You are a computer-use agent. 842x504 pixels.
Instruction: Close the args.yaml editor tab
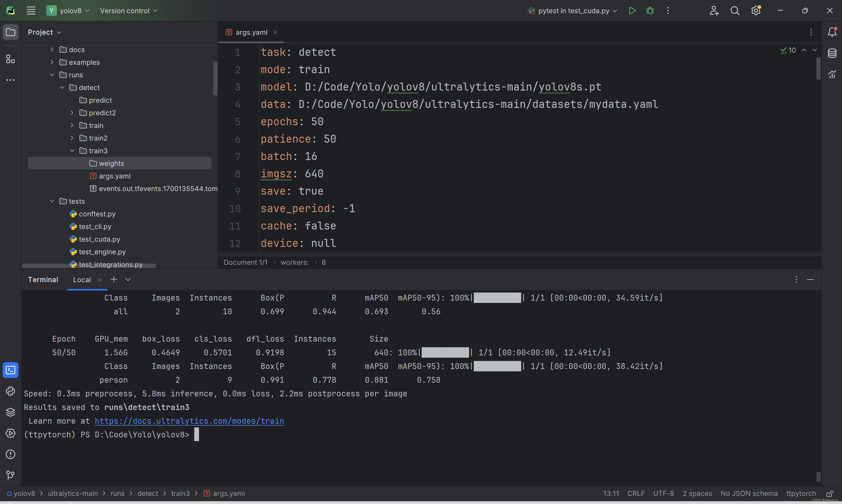[x=275, y=32]
